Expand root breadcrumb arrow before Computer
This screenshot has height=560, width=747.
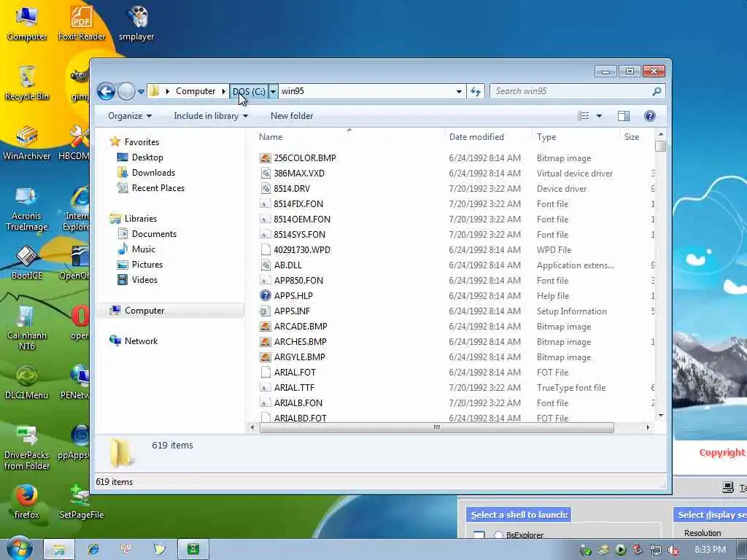[167, 91]
